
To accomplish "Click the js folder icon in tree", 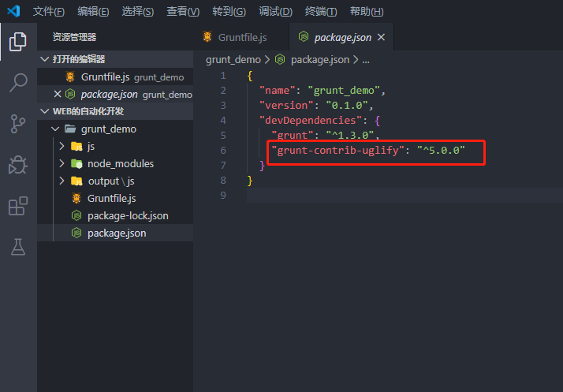I will coord(76,146).
